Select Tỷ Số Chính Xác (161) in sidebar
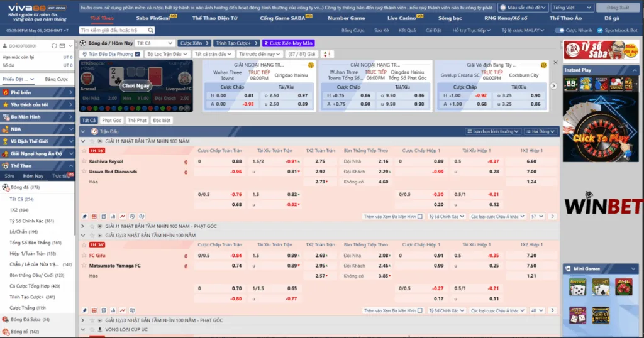 click(x=31, y=221)
